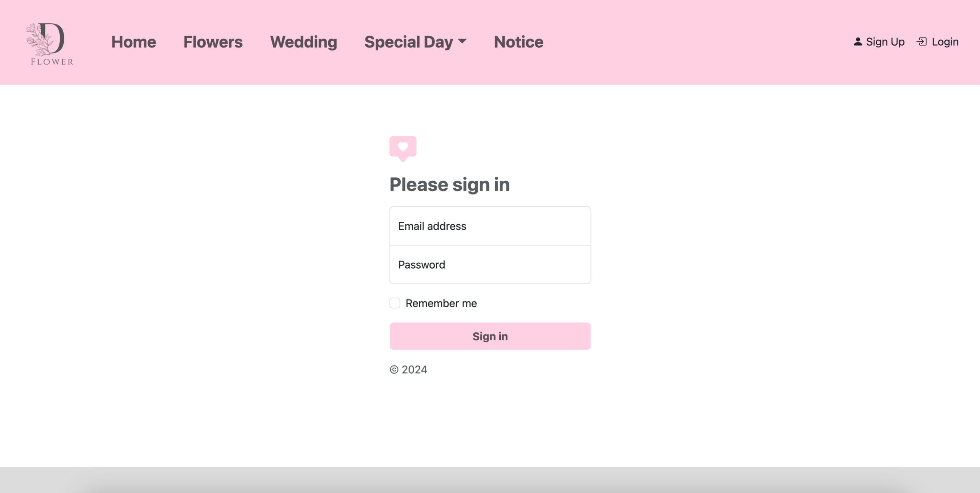
Task: Go to the Home page
Action: point(133,42)
